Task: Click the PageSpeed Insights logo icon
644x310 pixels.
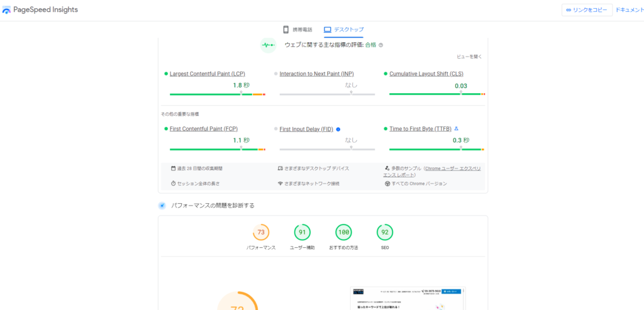Action: [6, 10]
